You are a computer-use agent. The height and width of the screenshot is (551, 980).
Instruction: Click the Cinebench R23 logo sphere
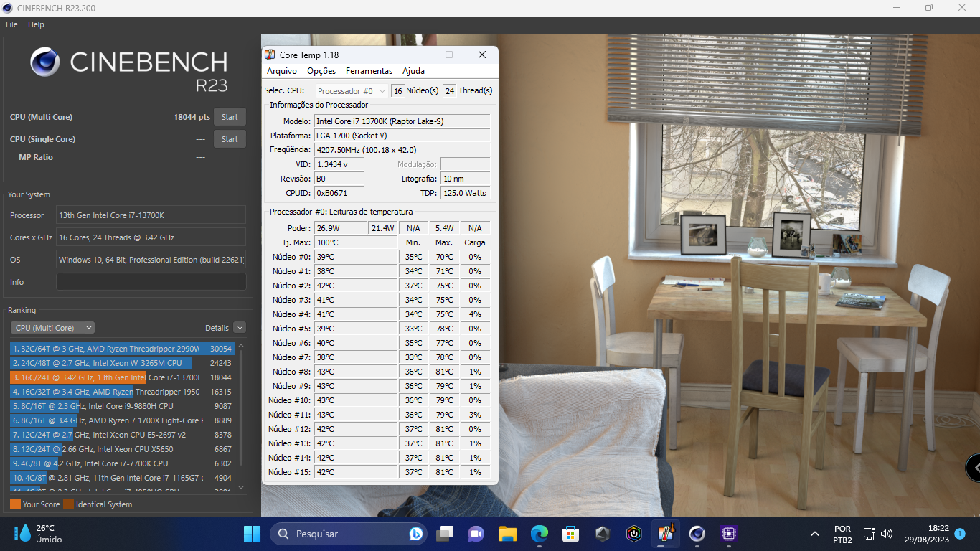pyautogui.click(x=45, y=62)
